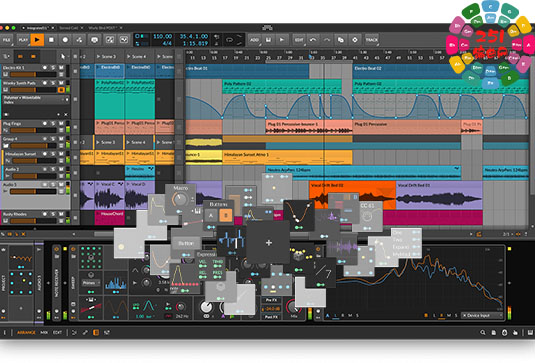
Task: Click the tempo value field
Action: pyautogui.click(x=162, y=36)
